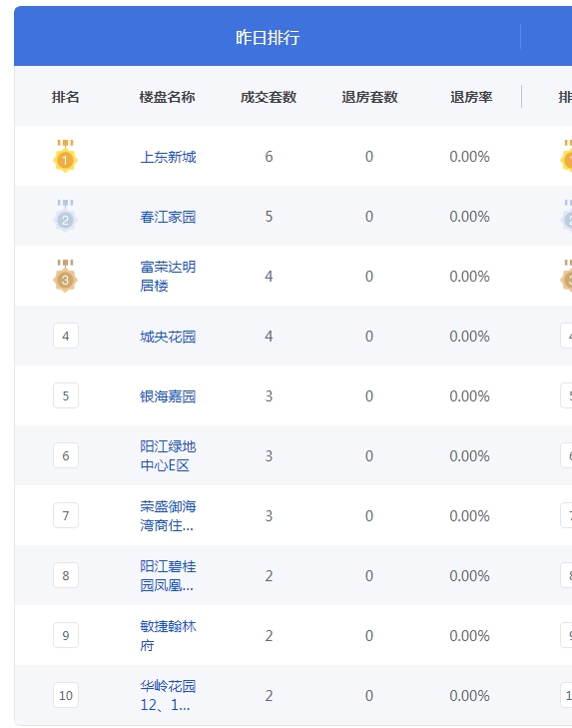Click the 退房率 column header
The image size is (572, 728).
point(471,97)
